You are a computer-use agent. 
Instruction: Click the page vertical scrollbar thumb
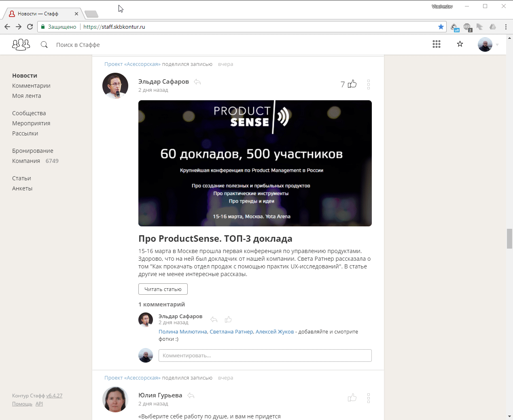509,238
